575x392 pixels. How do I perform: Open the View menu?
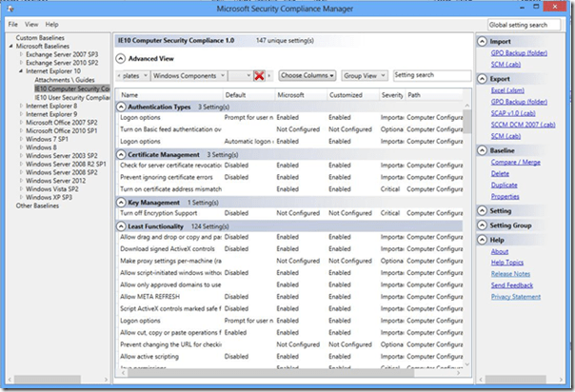[x=31, y=24]
